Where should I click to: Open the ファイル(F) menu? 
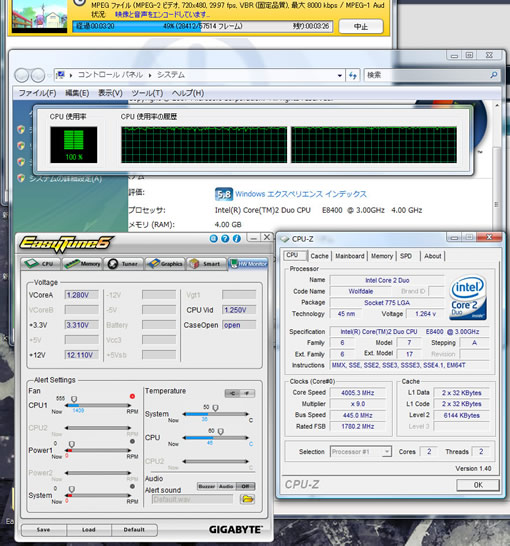37,93
